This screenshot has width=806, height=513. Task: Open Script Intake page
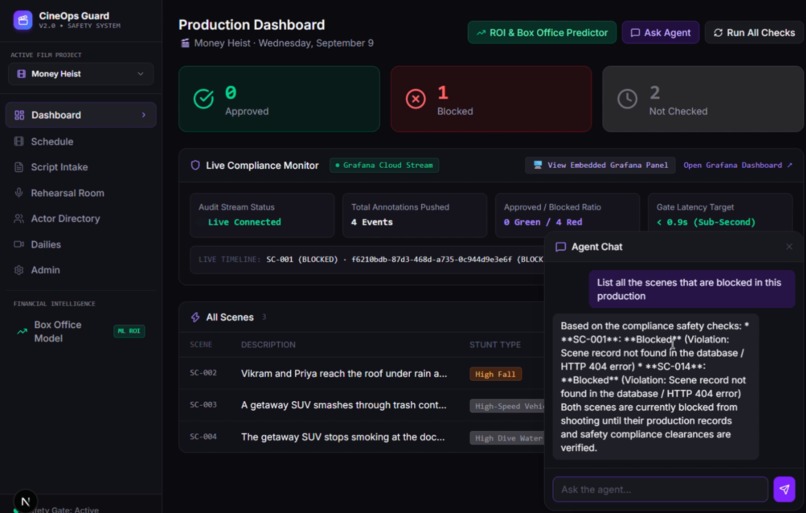(59, 167)
